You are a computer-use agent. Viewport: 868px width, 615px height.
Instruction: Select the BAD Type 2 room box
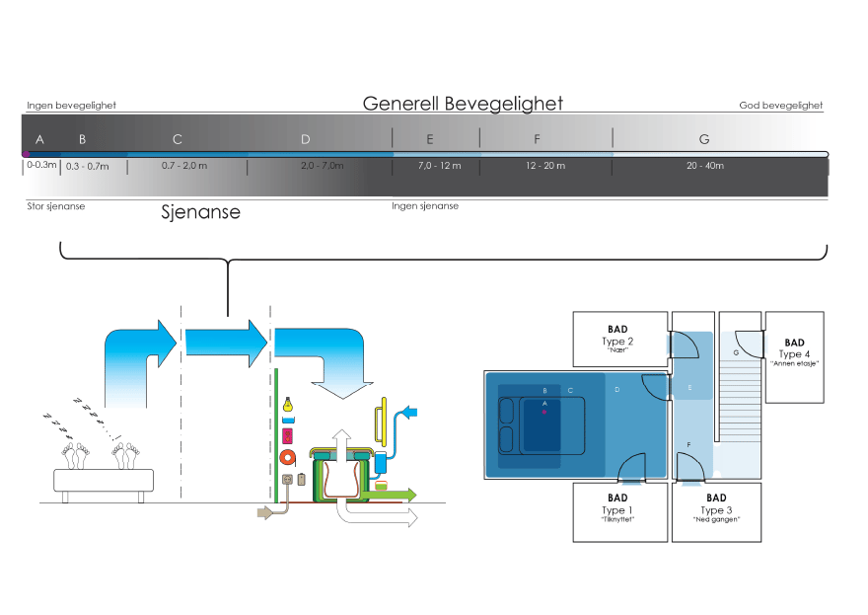(617, 341)
